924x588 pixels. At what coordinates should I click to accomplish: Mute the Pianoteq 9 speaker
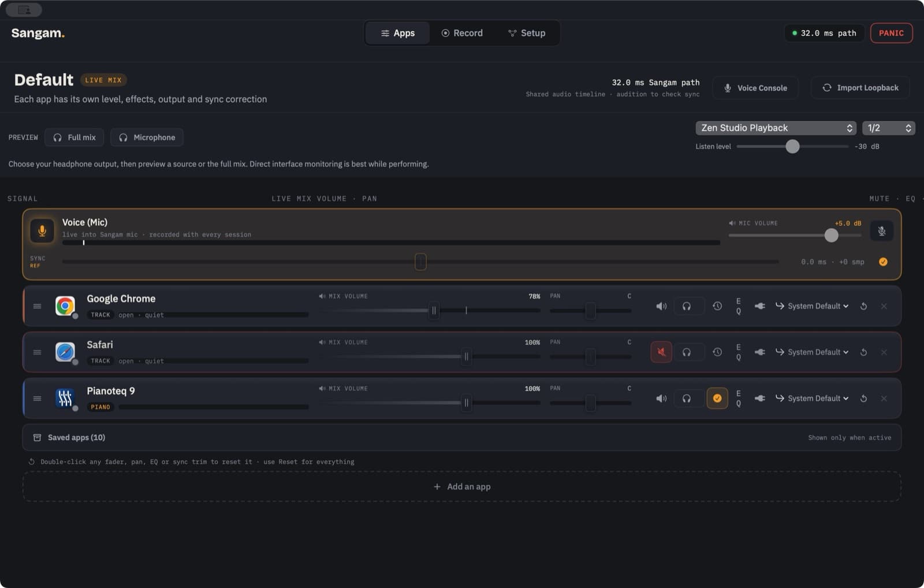click(661, 399)
